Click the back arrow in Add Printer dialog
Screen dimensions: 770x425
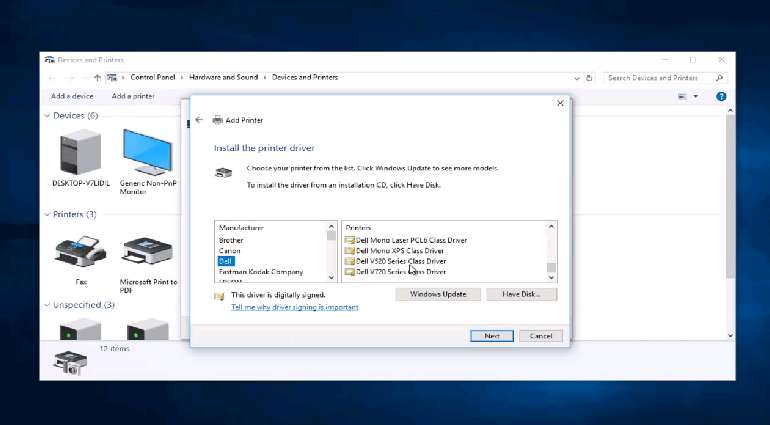[199, 120]
